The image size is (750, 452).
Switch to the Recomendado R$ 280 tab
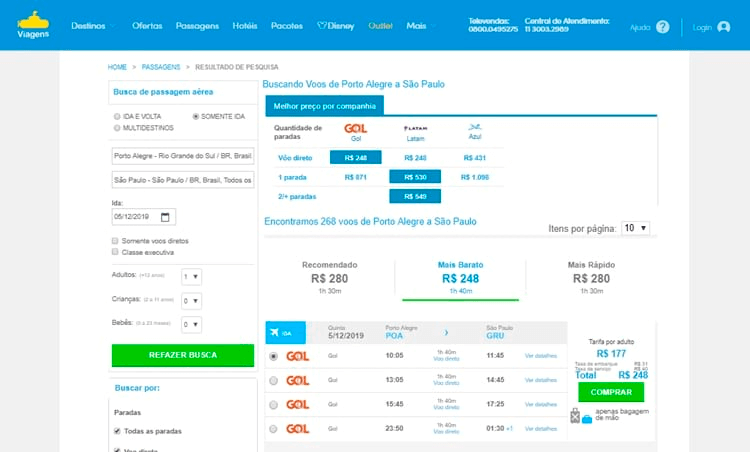coord(330,277)
